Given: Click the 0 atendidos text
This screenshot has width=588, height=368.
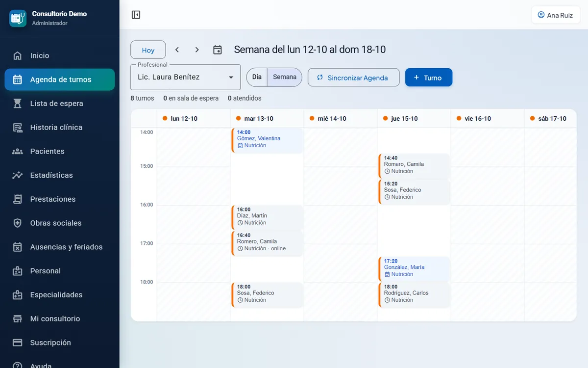Looking at the screenshot, I should point(245,98).
